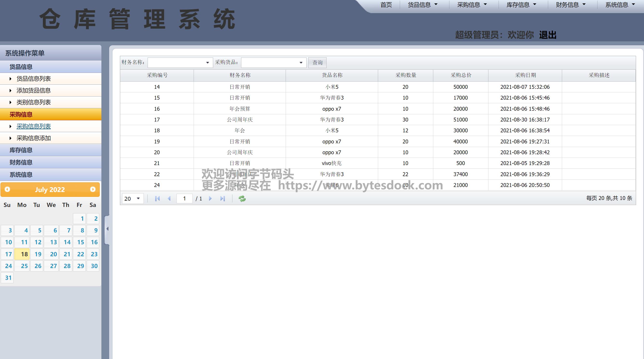Open 采购信息添加 in sidebar
Screen dimensions: 644x359
[x=34, y=138]
